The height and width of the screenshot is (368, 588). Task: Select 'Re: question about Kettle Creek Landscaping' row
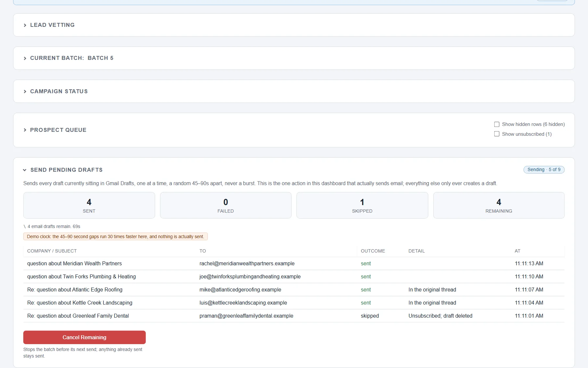(294, 303)
